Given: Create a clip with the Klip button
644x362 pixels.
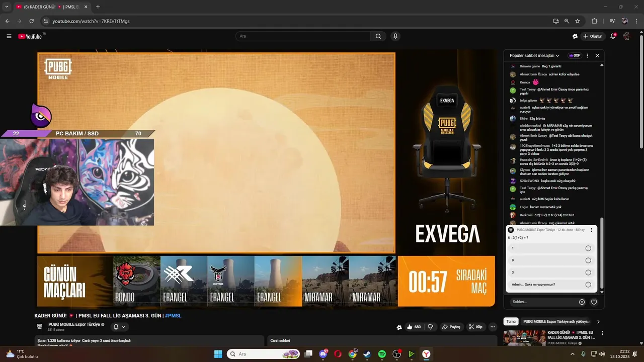Looking at the screenshot, I should click(476, 327).
